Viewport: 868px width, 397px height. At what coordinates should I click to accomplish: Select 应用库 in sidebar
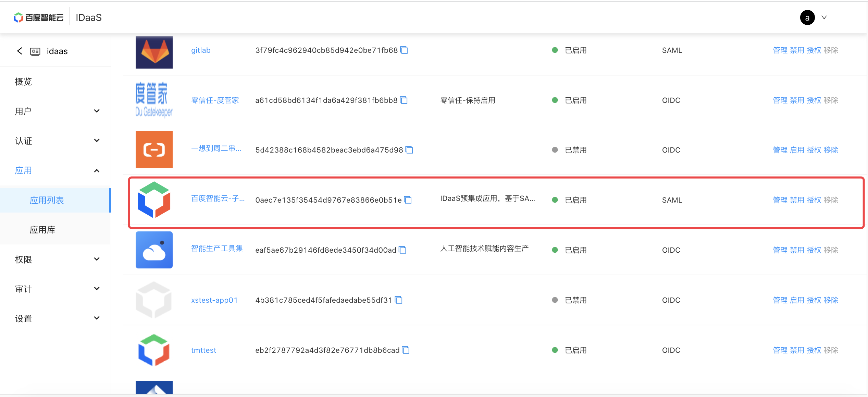tap(42, 230)
